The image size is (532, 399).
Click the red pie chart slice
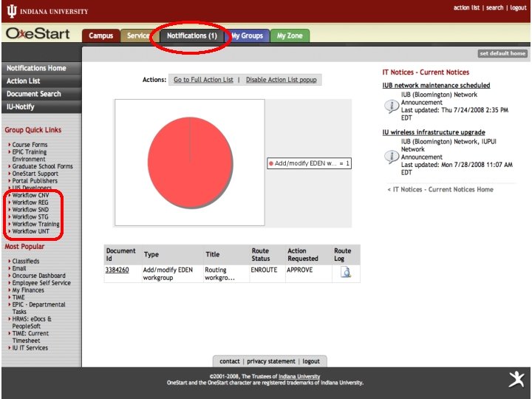point(190,163)
